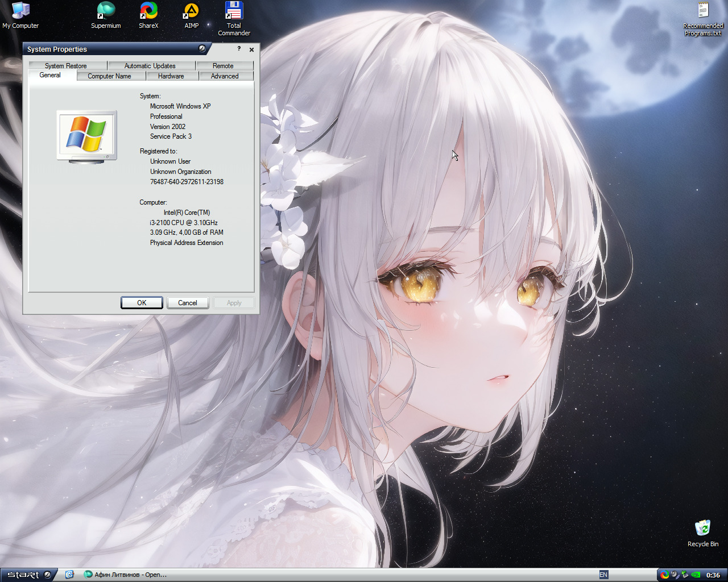The width and height of the screenshot is (728, 582).
Task: Go to the Hardware tab
Action: click(171, 76)
